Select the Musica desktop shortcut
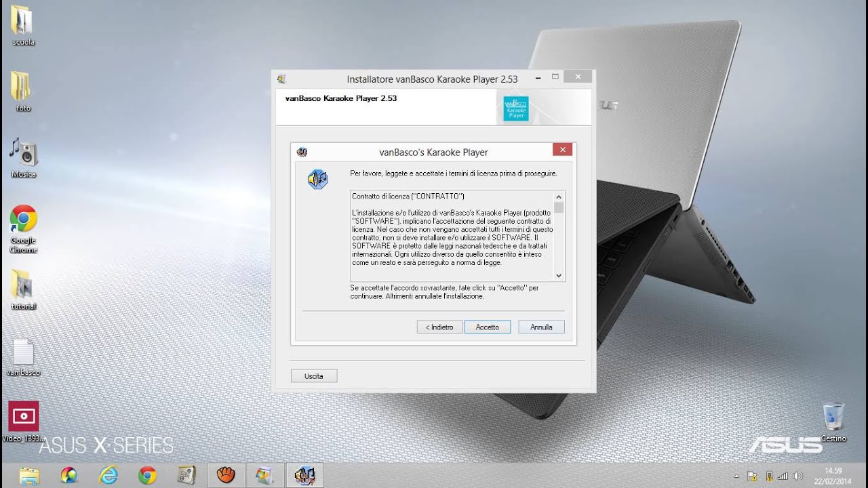868x488 pixels. 23,157
